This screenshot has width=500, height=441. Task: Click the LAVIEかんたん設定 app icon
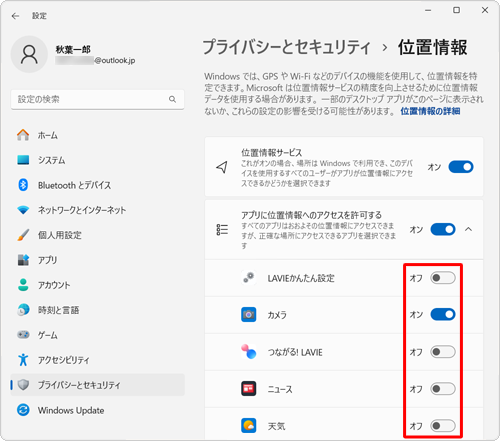[x=249, y=278]
